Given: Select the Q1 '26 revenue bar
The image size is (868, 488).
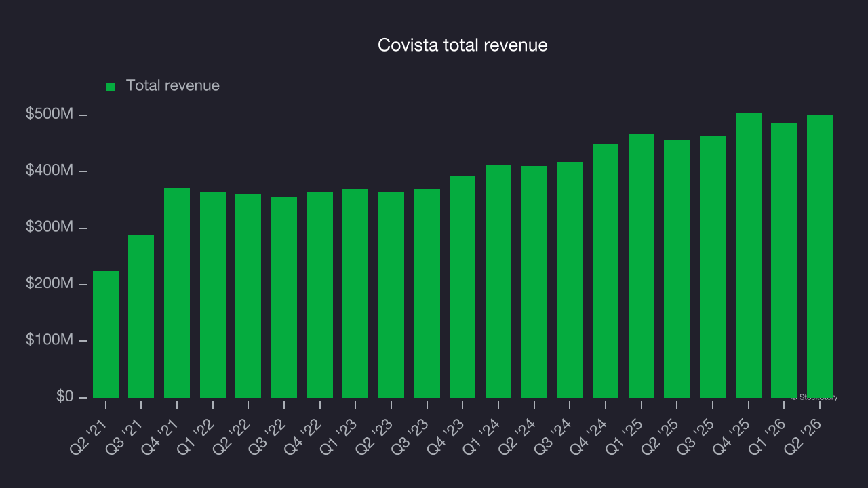Looking at the screenshot, I should [784, 260].
